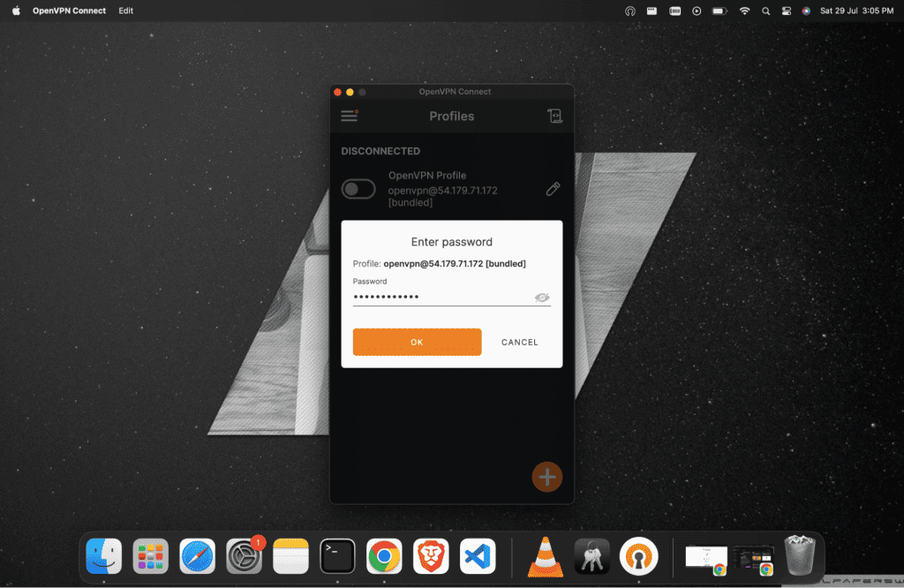Open the second minimized Chrome window thumbnail
This screenshot has width=904, height=588.
pos(754,559)
